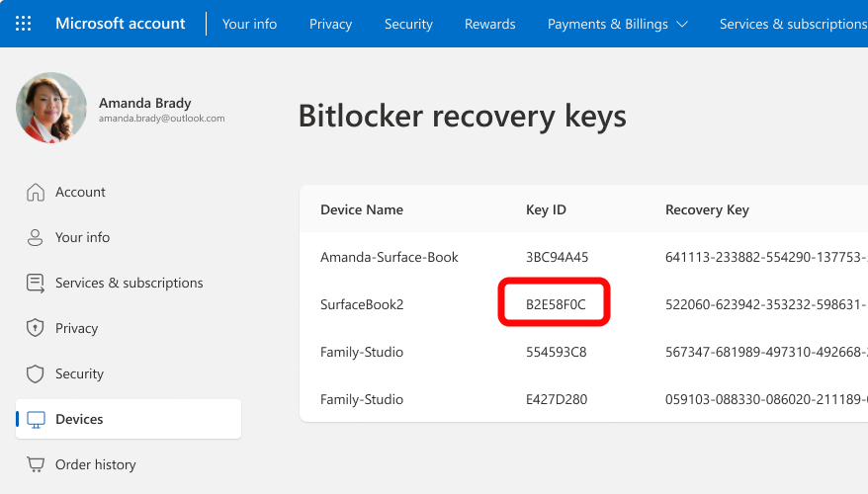Image resolution: width=868 pixels, height=494 pixels.
Task: Click the Security shield icon in sidebar
Action: click(x=36, y=374)
